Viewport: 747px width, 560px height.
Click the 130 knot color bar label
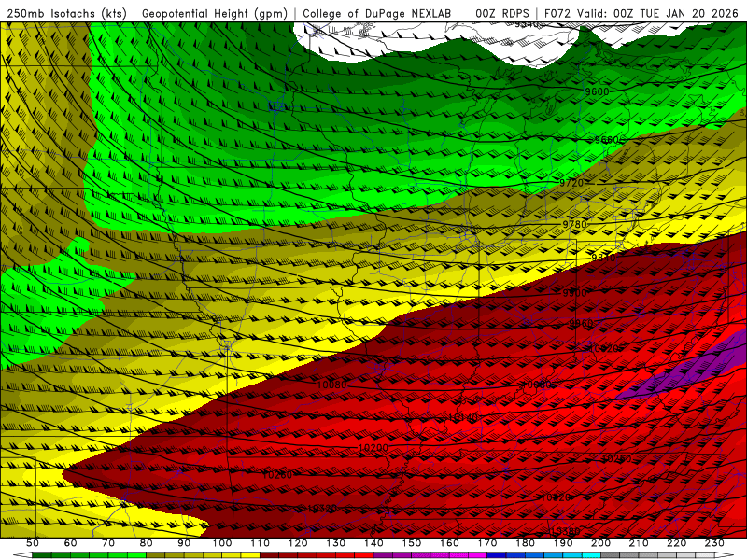tap(336, 543)
